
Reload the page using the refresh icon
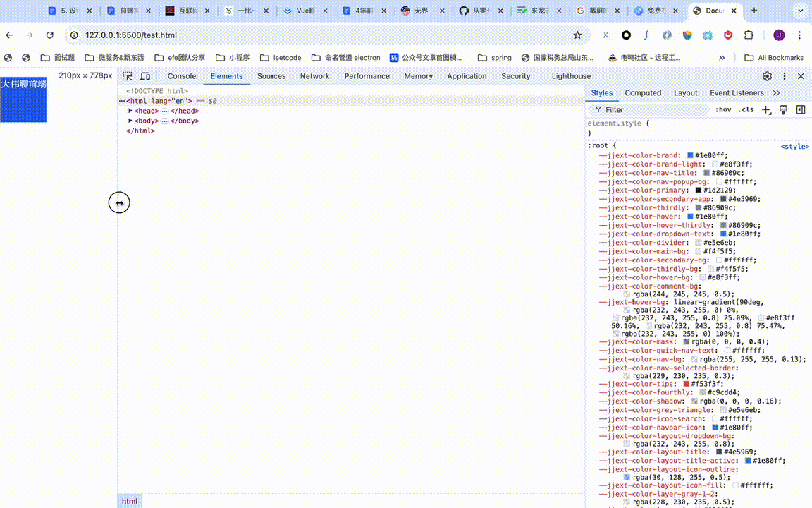pyautogui.click(x=49, y=35)
